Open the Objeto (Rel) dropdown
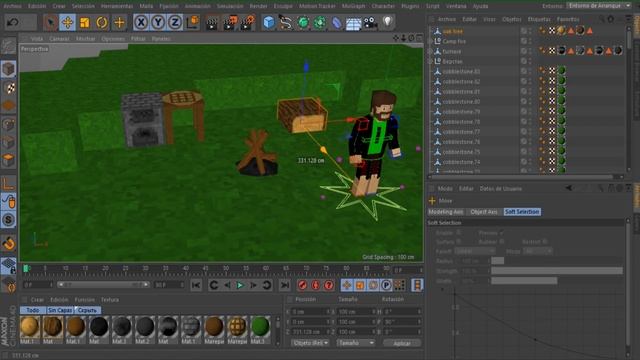 point(310,343)
